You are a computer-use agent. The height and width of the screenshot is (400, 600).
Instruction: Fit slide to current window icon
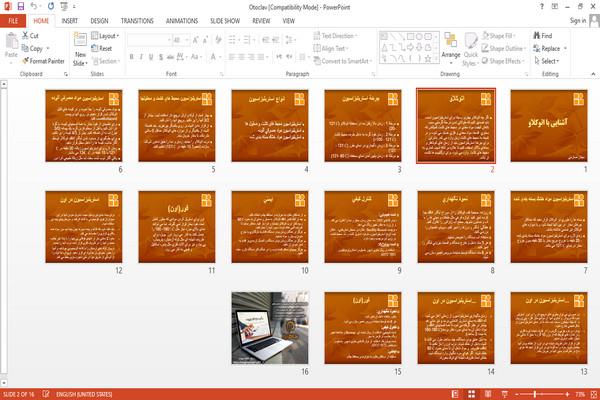point(594,394)
